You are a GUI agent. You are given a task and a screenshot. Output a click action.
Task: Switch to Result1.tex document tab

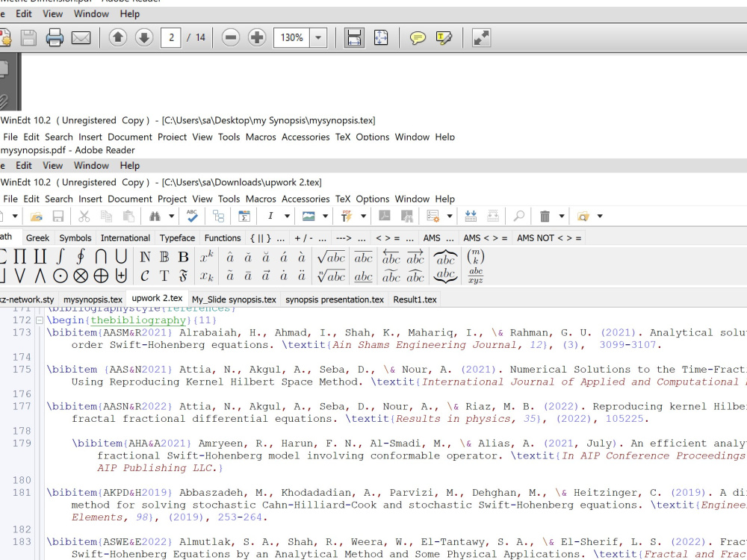coord(415,299)
